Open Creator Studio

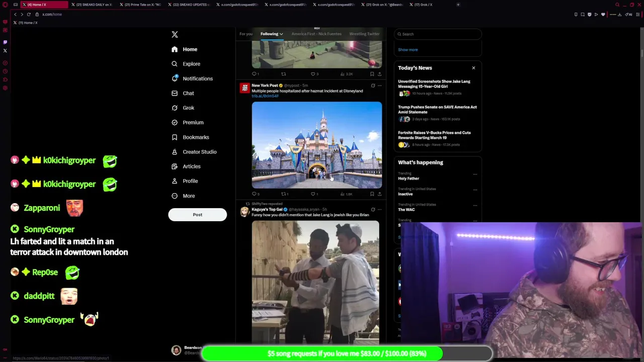[194, 151]
